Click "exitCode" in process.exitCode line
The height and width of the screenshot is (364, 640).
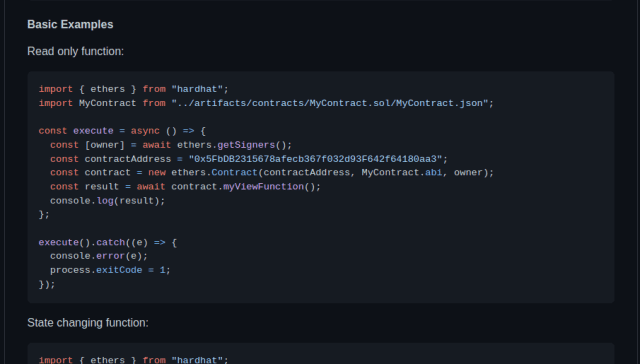119,270
